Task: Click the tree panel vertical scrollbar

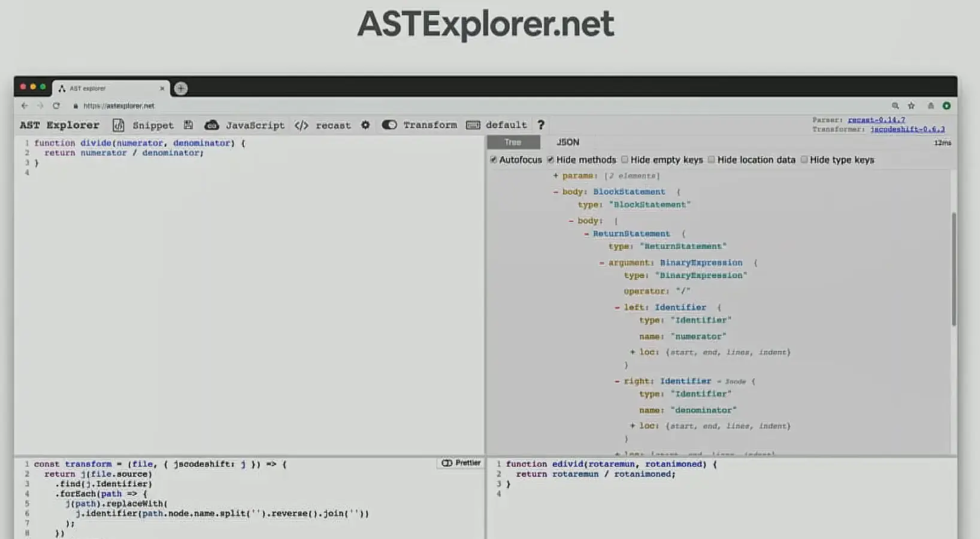Action: point(954,269)
